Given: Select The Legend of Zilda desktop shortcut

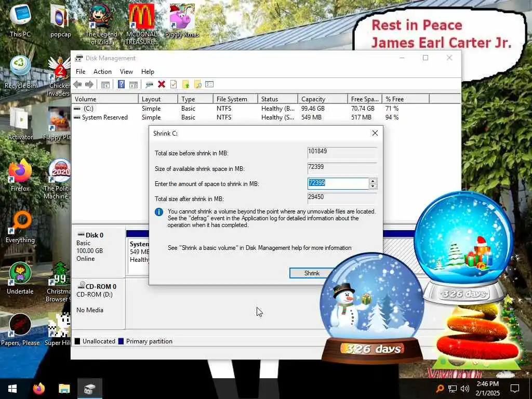Looking at the screenshot, I should (101, 24).
